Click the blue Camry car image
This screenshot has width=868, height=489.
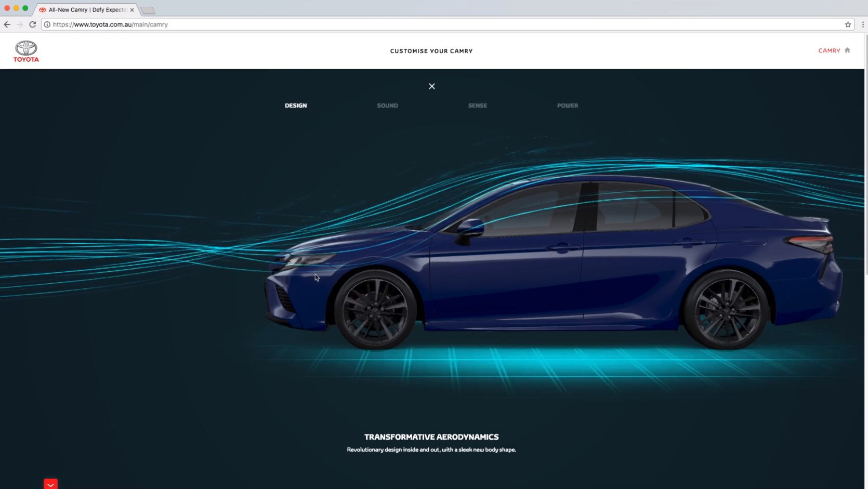(x=554, y=262)
